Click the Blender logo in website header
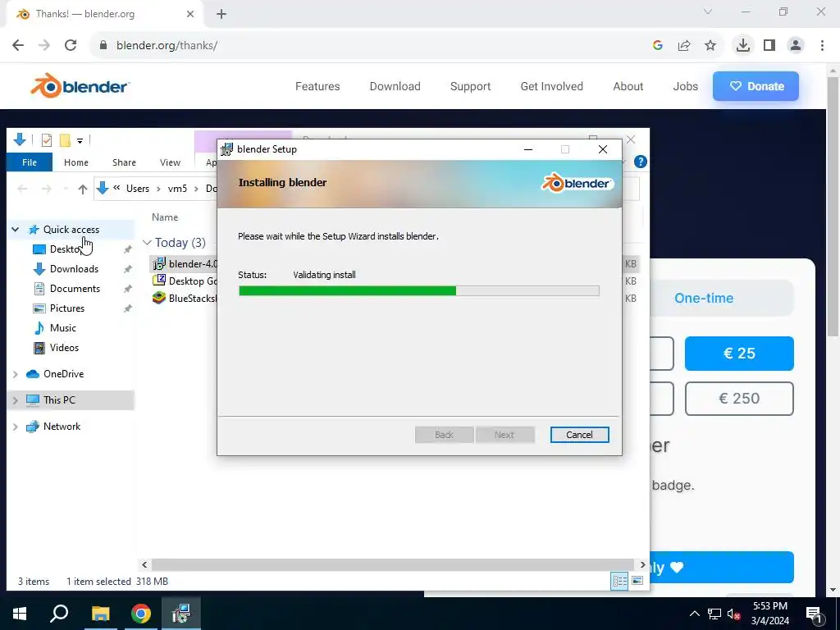 80,85
